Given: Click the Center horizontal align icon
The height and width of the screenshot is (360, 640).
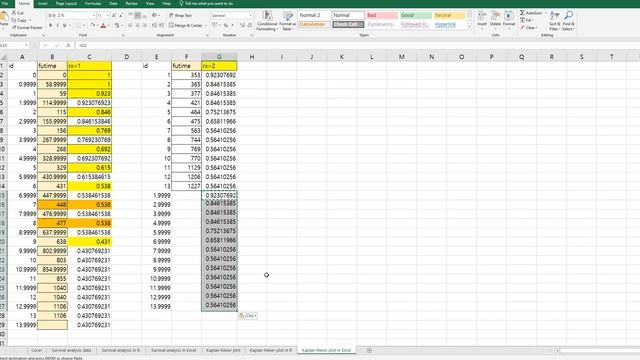Looking at the screenshot, I should [x=138, y=25].
